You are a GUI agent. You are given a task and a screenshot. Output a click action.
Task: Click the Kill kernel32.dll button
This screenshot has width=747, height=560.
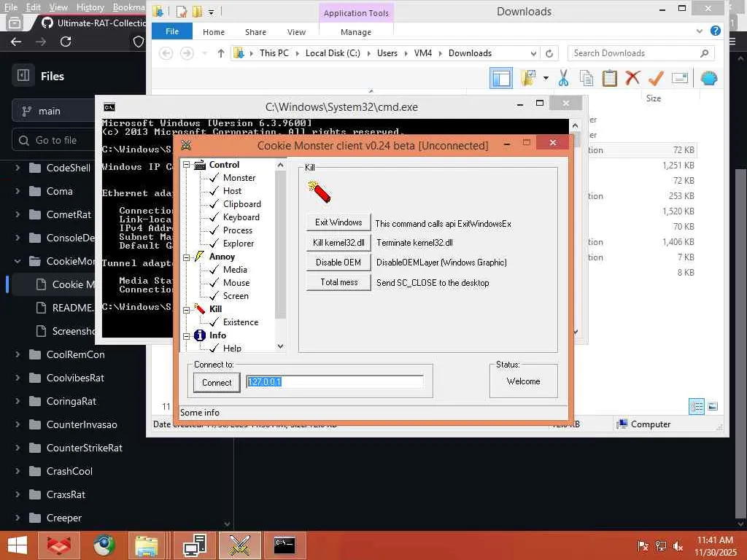(x=338, y=242)
